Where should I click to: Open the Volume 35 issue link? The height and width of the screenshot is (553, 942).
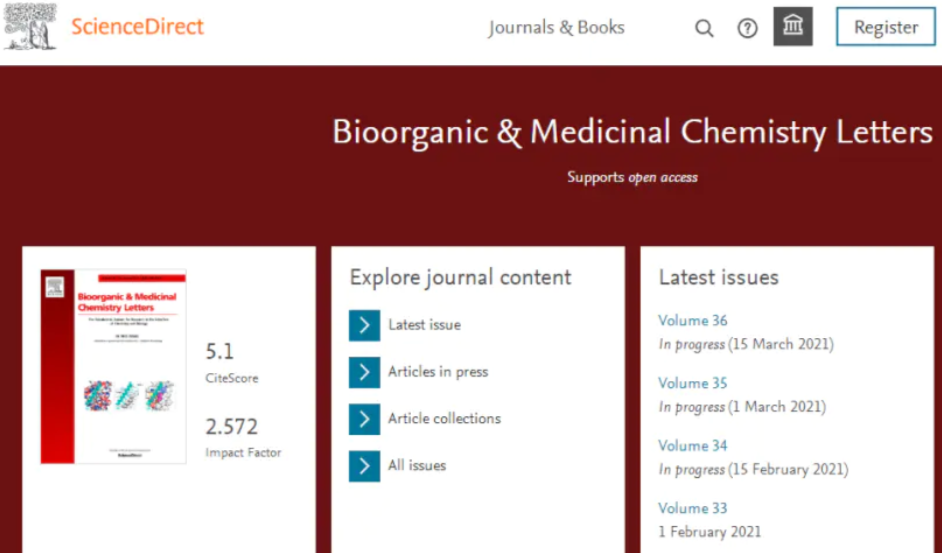pyautogui.click(x=693, y=383)
